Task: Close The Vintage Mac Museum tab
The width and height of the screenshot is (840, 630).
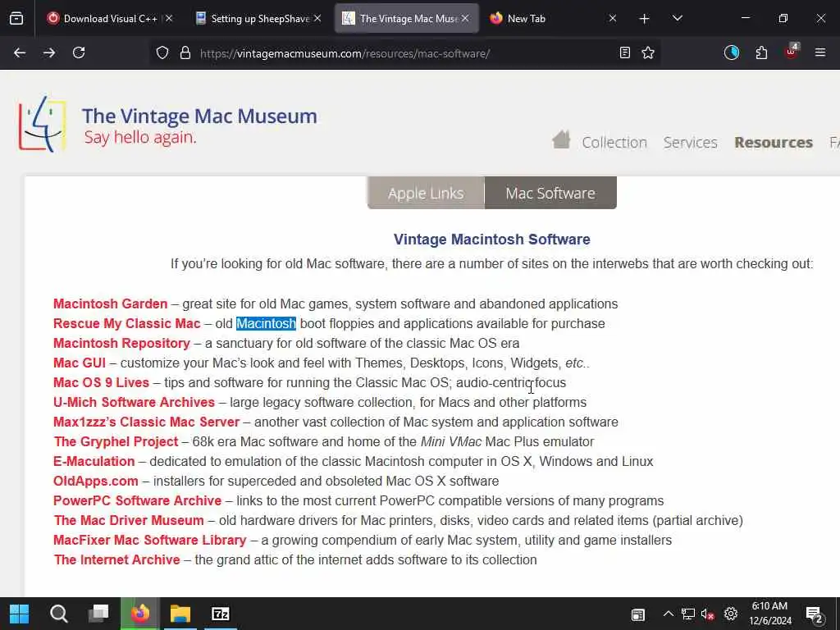Action: (465, 18)
